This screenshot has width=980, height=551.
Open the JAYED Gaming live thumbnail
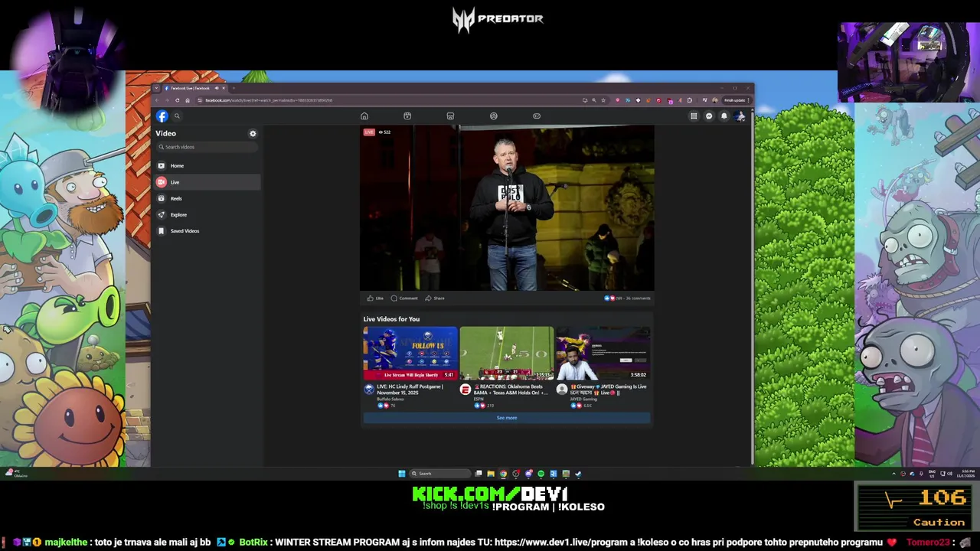(x=603, y=353)
